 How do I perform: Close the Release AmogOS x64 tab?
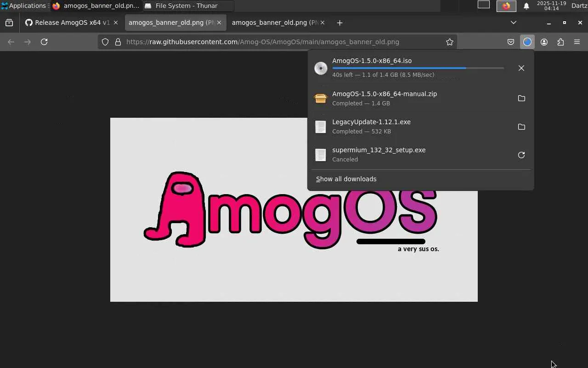coord(116,23)
